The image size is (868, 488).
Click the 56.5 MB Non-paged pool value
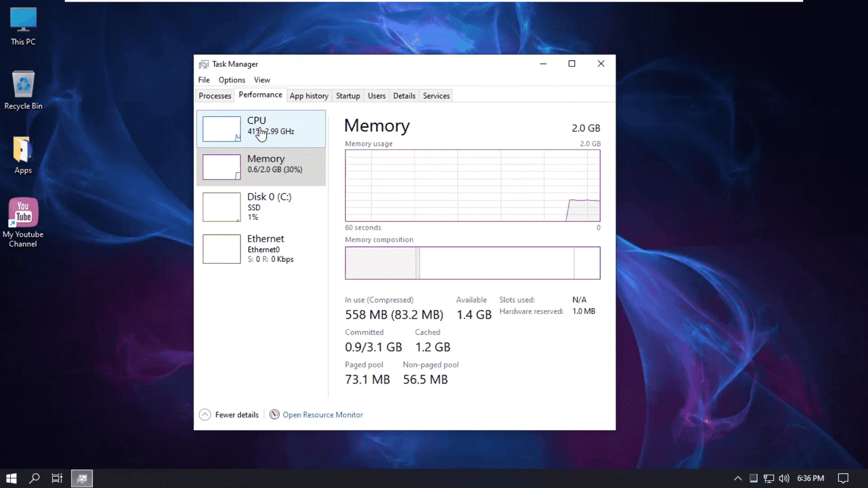(x=425, y=380)
